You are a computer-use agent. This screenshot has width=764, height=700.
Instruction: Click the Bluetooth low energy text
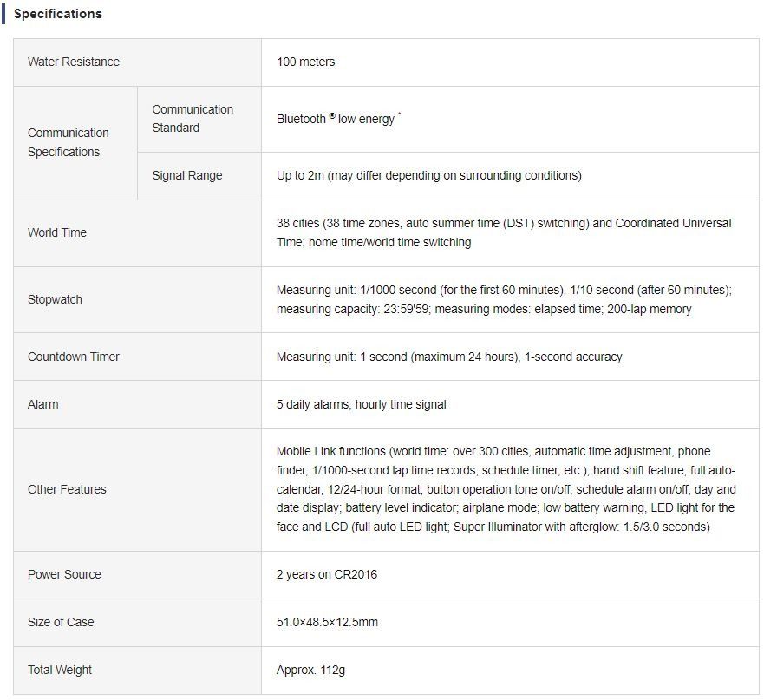[x=335, y=119]
